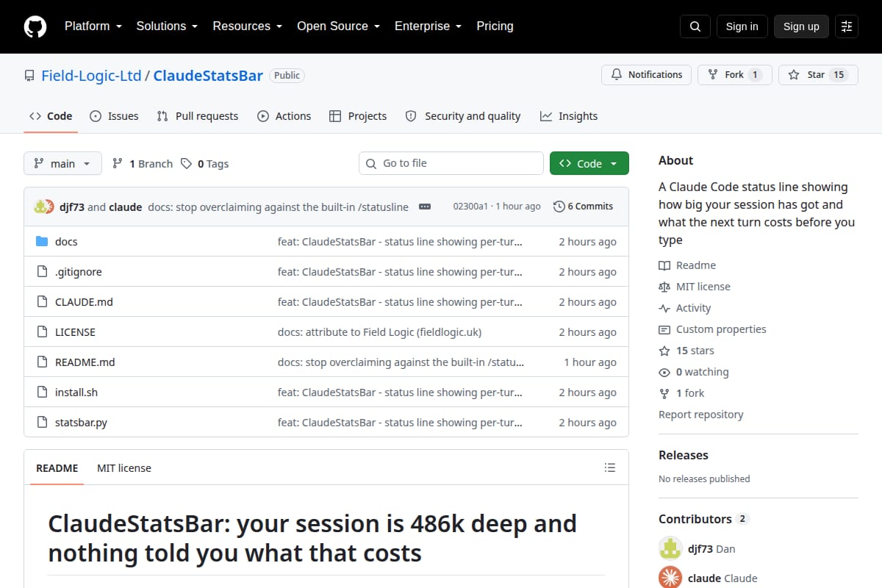This screenshot has height=588, width=882.
Task: Switch to the Issues tab
Action: tap(114, 116)
